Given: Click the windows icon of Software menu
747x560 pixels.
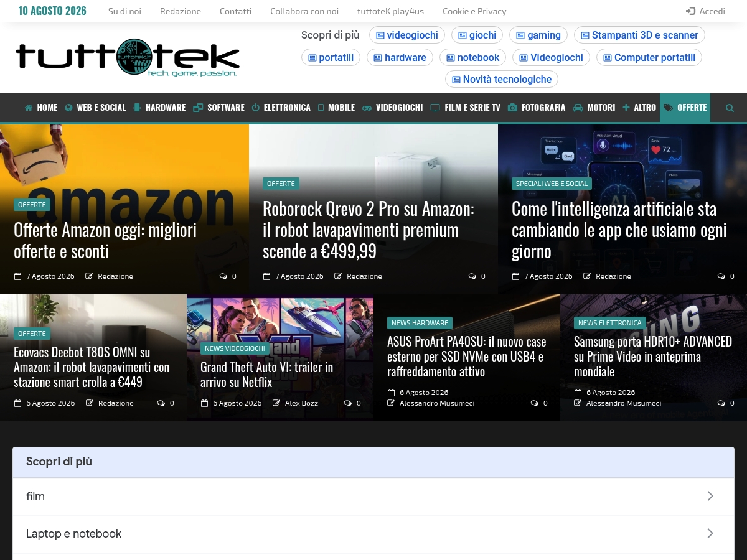Looking at the screenshot, I should (x=198, y=108).
